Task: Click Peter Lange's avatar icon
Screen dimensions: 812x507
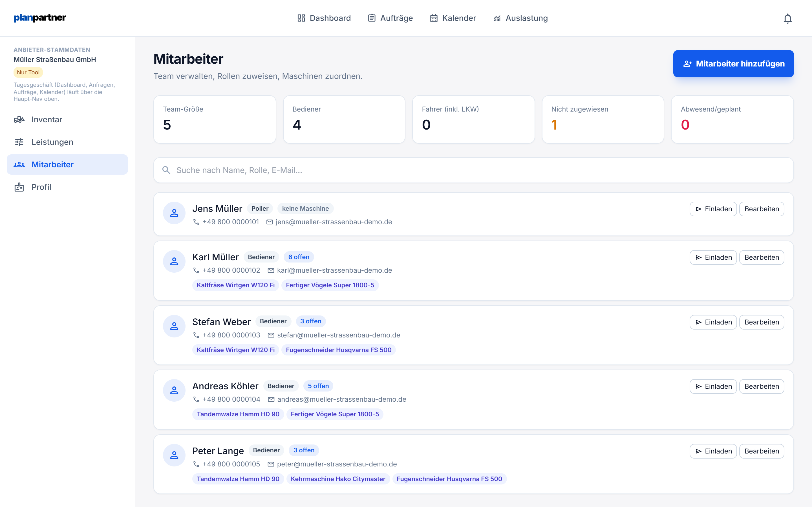Action: click(x=174, y=455)
